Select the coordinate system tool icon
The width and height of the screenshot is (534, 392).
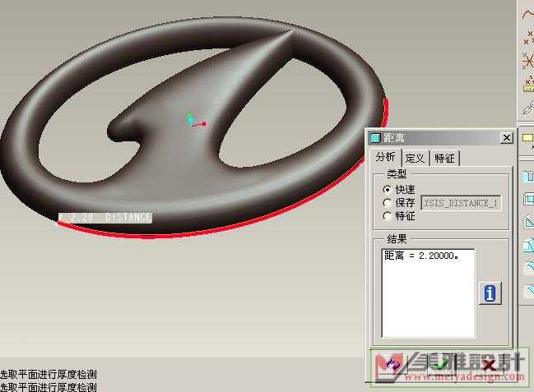[528, 62]
